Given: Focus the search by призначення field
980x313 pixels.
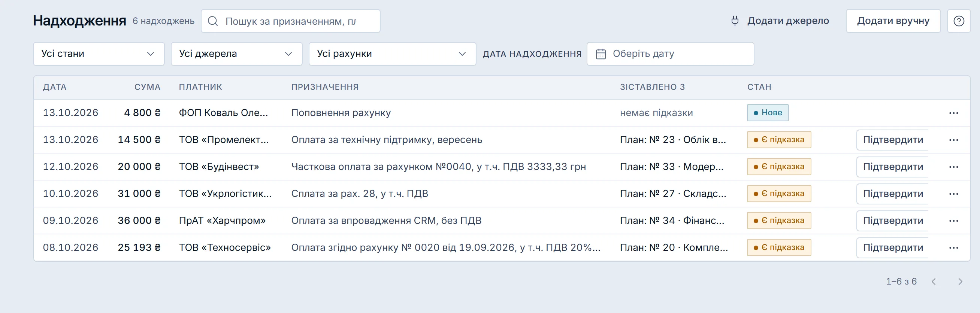Looking at the screenshot, I should pos(291,21).
